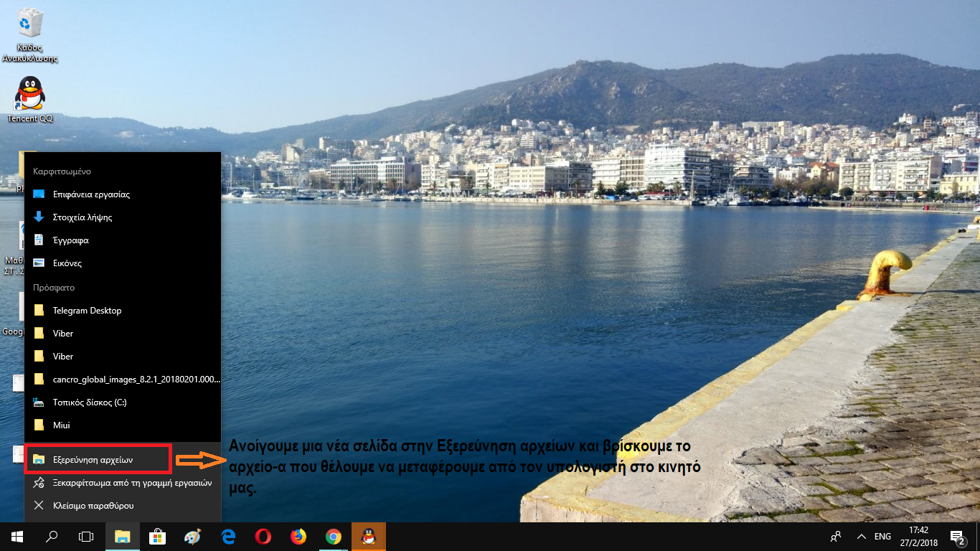
Task: Click the Windows Start button
Action: click(17, 536)
